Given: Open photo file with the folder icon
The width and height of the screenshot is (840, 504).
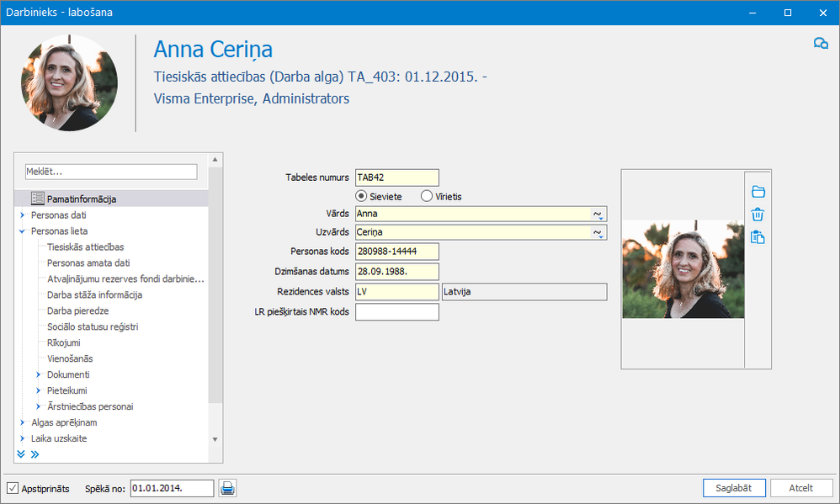Looking at the screenshot, I should point(758,192).
